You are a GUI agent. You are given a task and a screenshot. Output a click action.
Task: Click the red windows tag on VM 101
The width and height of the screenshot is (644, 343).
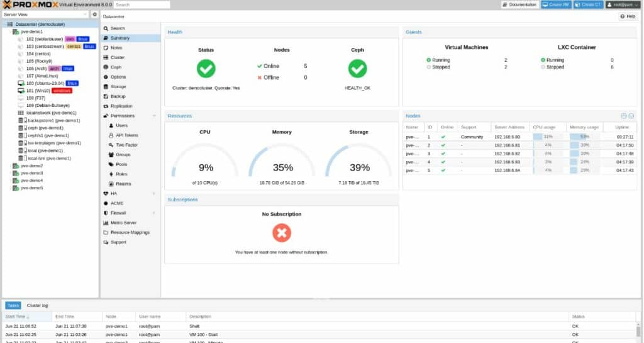[x=62, y=91]
